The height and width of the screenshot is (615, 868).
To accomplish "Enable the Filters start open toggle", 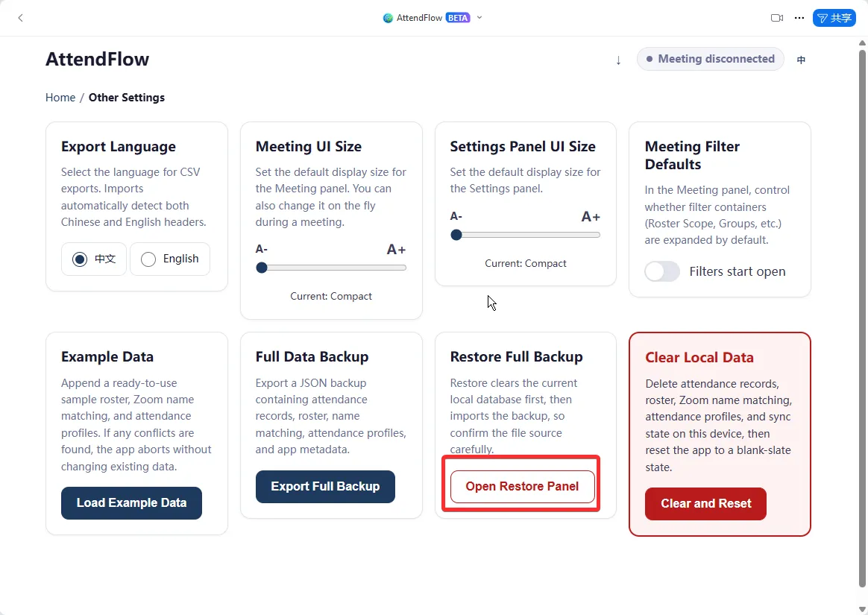I will coord(662,271).
